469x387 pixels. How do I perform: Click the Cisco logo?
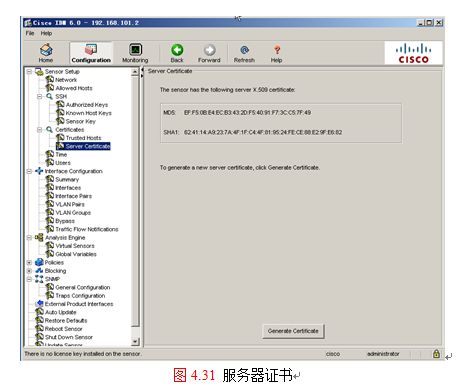[413, 53]
